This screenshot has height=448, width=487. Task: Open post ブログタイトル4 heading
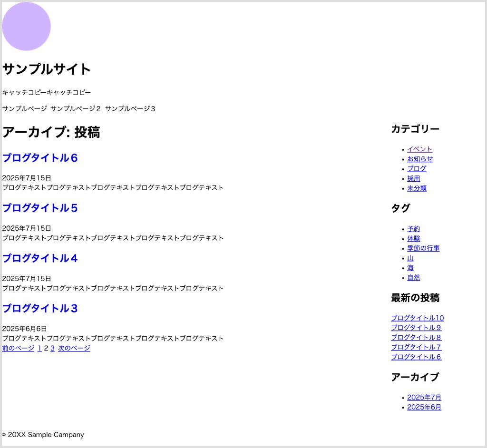[40, 258]
